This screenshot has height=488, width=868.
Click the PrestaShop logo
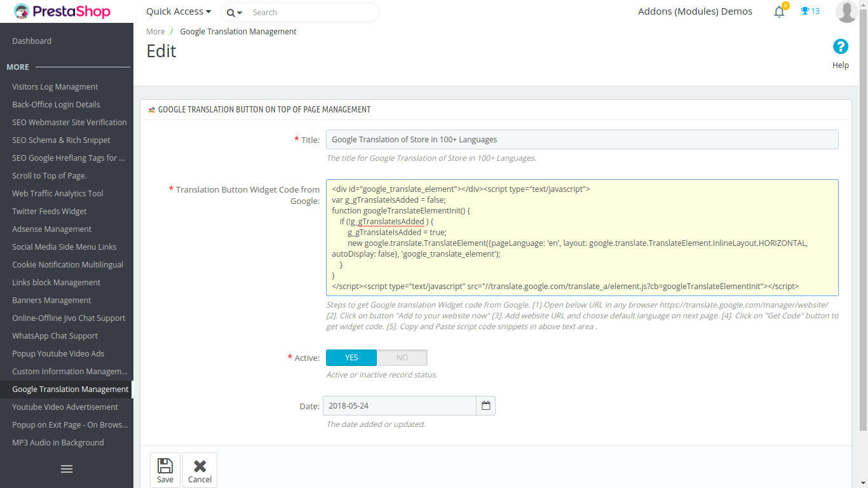[62, 11]
